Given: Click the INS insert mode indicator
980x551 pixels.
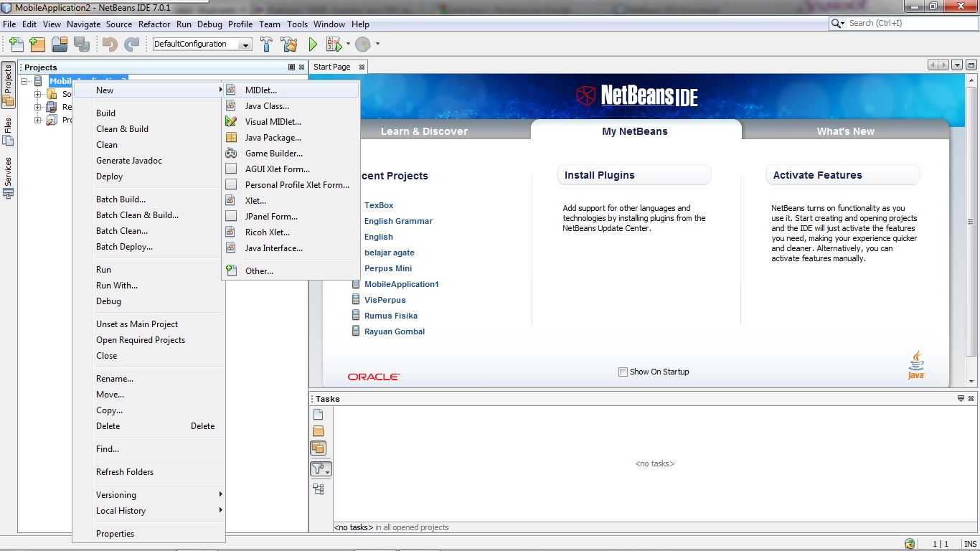Looking at the screenshot, I should click(970, 544).
